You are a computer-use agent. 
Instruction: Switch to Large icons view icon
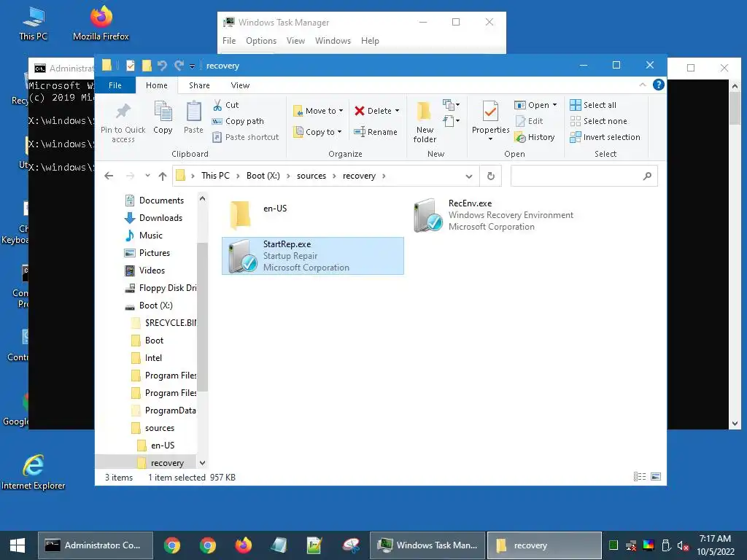coord(656,477)
